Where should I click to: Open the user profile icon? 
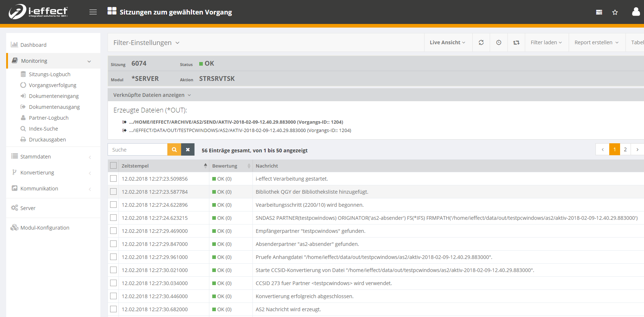[x=636, y=12]
